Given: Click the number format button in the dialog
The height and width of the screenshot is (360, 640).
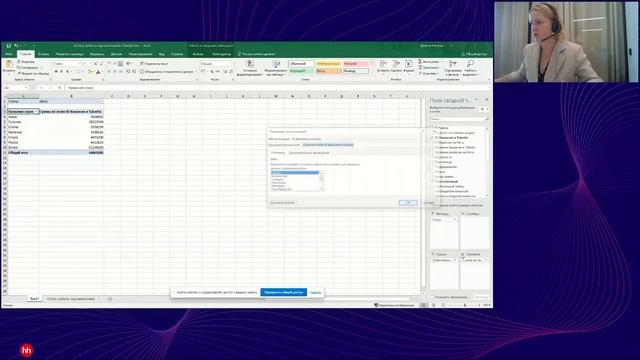Looking at the screenshot, I should [282, 202].
